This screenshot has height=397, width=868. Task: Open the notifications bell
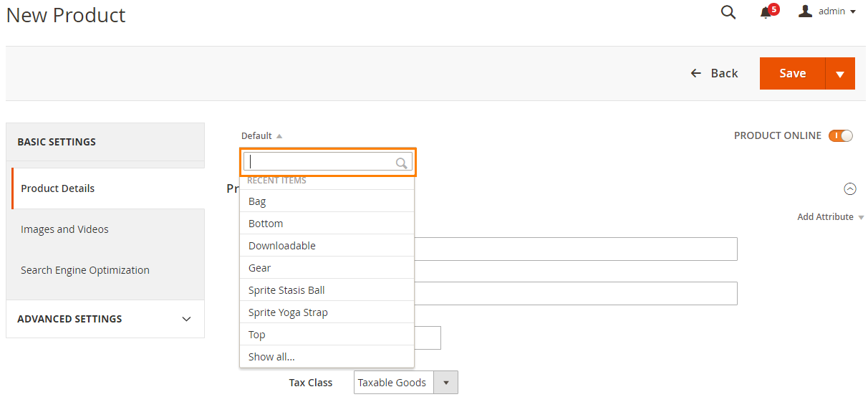coord(766,12)
